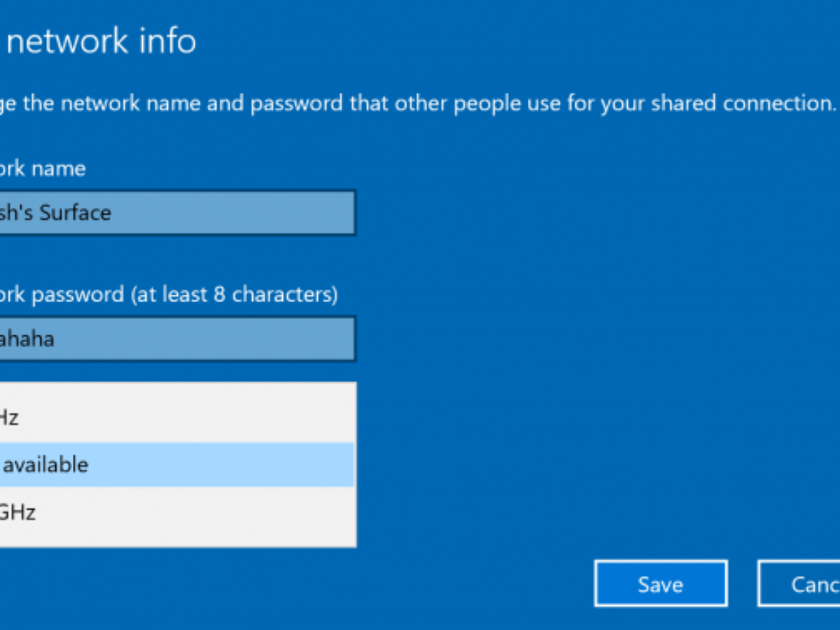The image size is (840, 630).
Task: Click the 'shared connection' text in the description
Action: [742, 104]
